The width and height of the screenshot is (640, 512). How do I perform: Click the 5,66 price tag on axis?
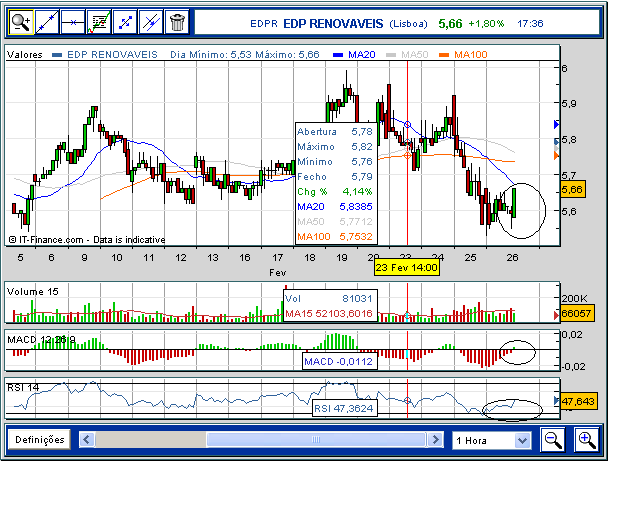[573, 189]
